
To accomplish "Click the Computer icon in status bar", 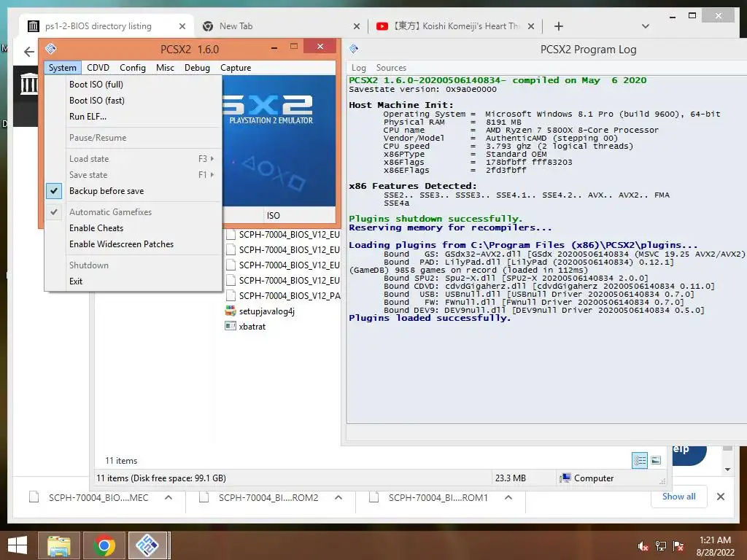I will (565, 478).
